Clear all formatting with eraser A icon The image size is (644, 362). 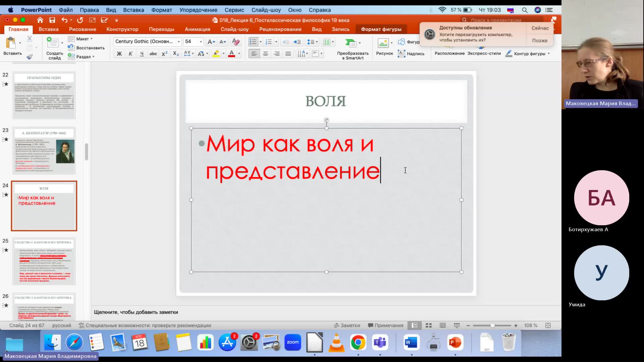tap(236, 42)
